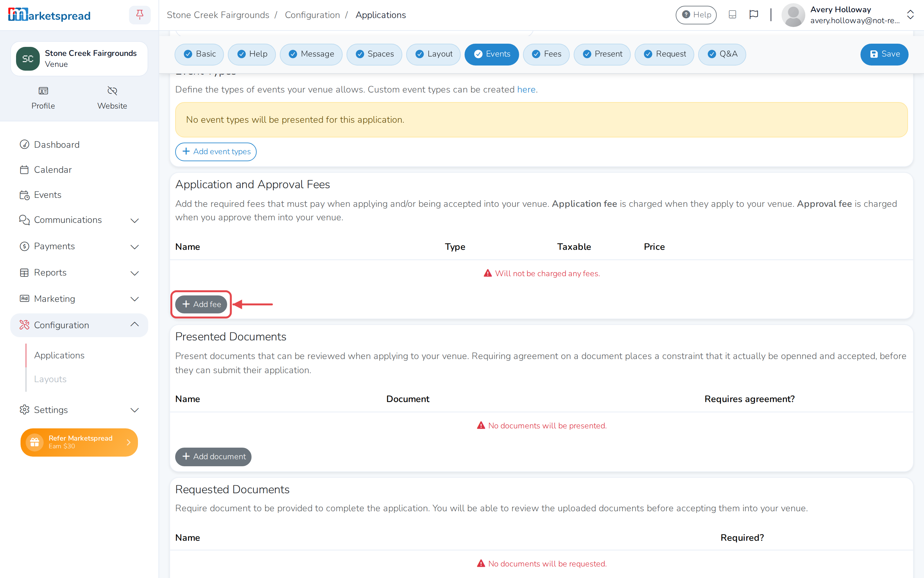The width and height of the screenshot is (924, 578).
Task: Open the account switcher arrows
Action: [910, 15]
